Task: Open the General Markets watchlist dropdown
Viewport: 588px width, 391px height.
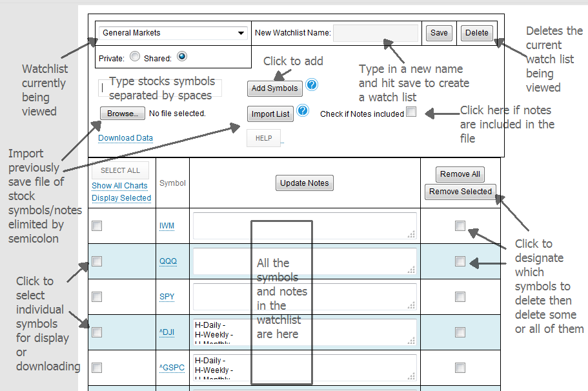Action: 173,33
